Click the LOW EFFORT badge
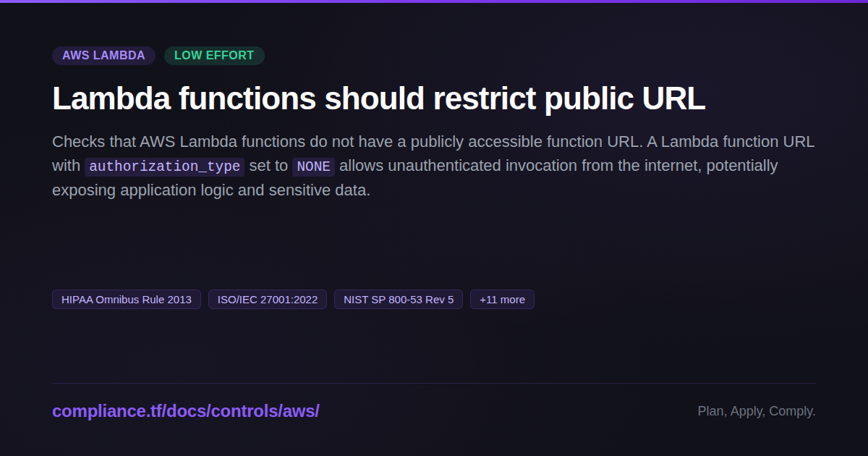Image resolution: width=868 pixels, height=456 pixels. tap(214, 56)
